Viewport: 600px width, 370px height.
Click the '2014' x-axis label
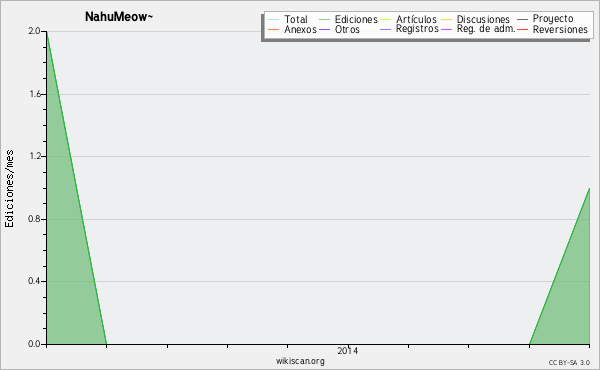pos(347,350)
